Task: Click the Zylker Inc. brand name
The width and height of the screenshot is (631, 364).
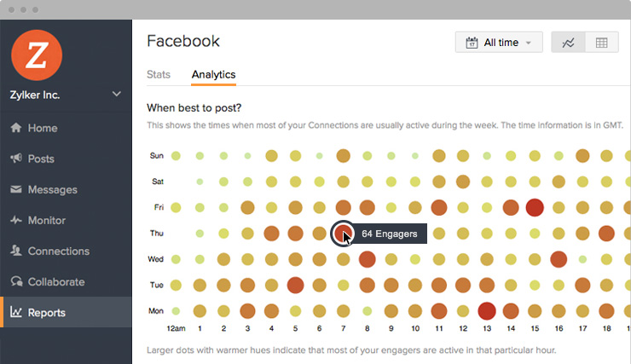Action: pos(35,95)
